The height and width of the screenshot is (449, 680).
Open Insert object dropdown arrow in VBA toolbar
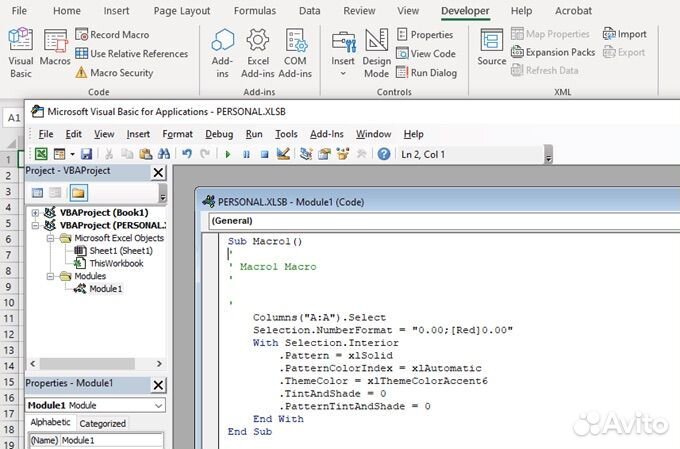tap(72, 154)
